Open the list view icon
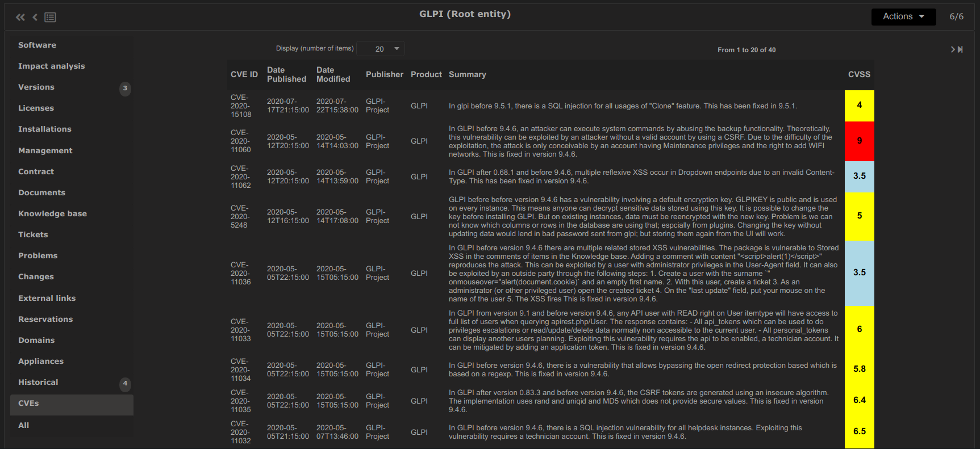This screenshot has height=449, width=980. (51, 17)
